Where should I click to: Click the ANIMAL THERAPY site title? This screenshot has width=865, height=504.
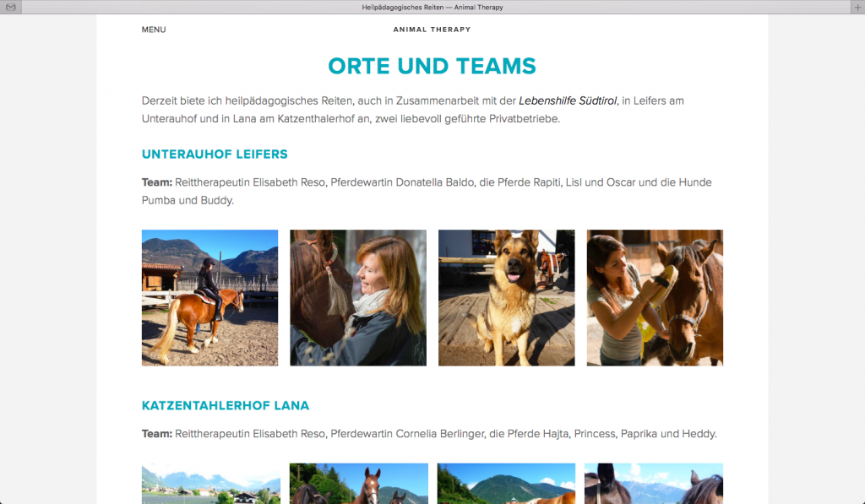[x=432, y=30]
